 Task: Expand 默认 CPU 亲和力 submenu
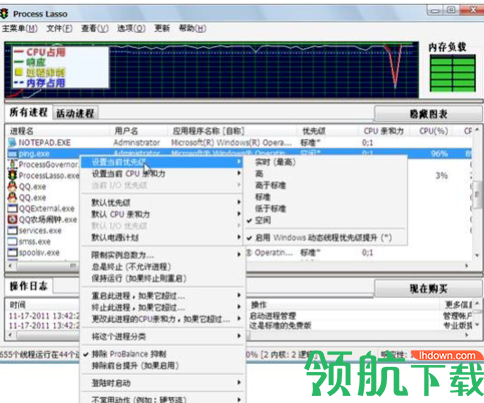pyautogui.click(x=163, y=214)
